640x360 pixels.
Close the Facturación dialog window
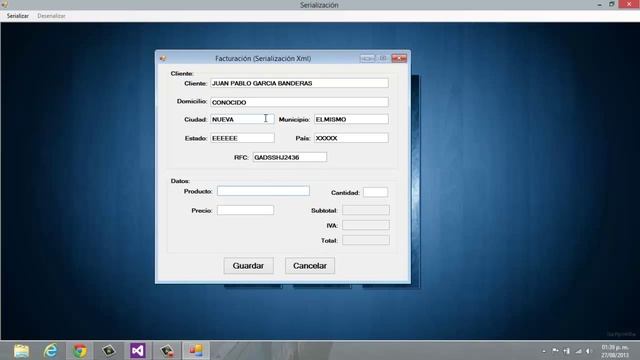pyautogui.click(x=399, y=58)
